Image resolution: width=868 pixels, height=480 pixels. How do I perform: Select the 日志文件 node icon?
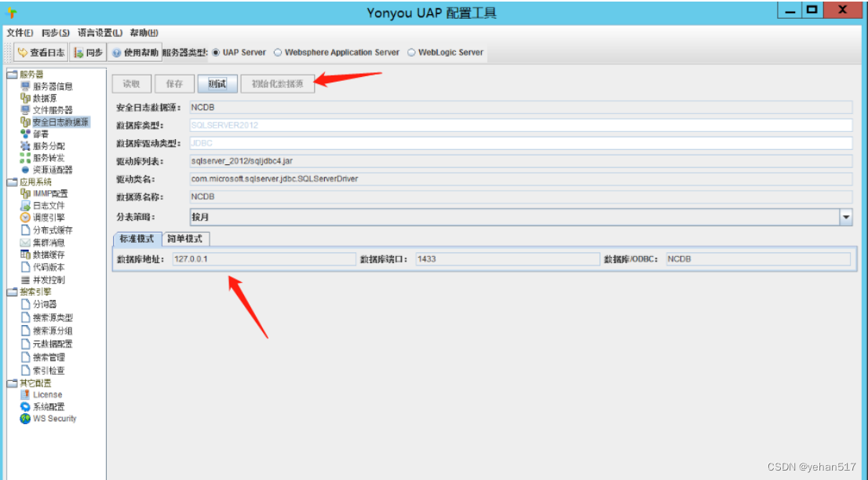click(x=25, y=206)
